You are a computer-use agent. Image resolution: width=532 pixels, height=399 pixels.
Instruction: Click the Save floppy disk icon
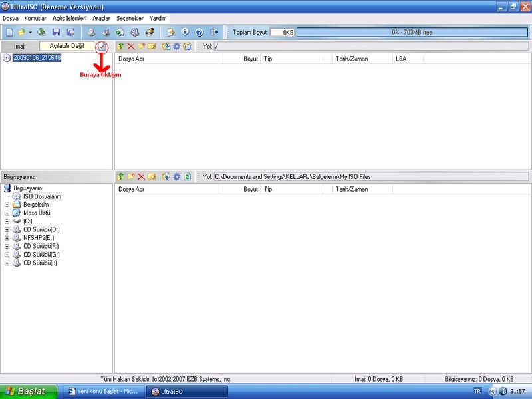[x=56, y=32]
